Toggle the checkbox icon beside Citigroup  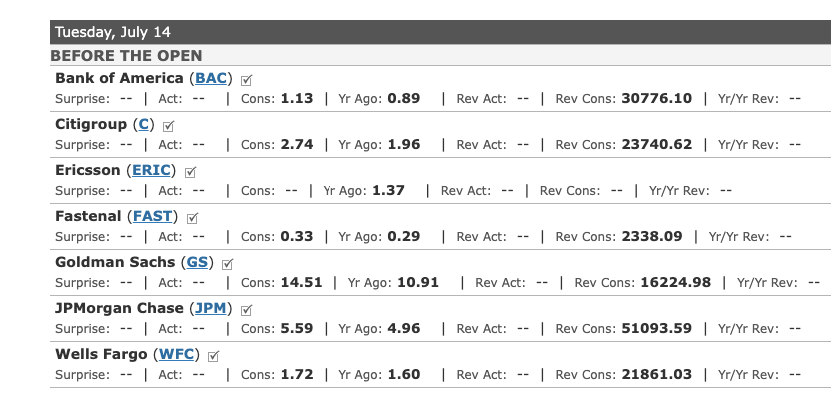tap(169, 126)
